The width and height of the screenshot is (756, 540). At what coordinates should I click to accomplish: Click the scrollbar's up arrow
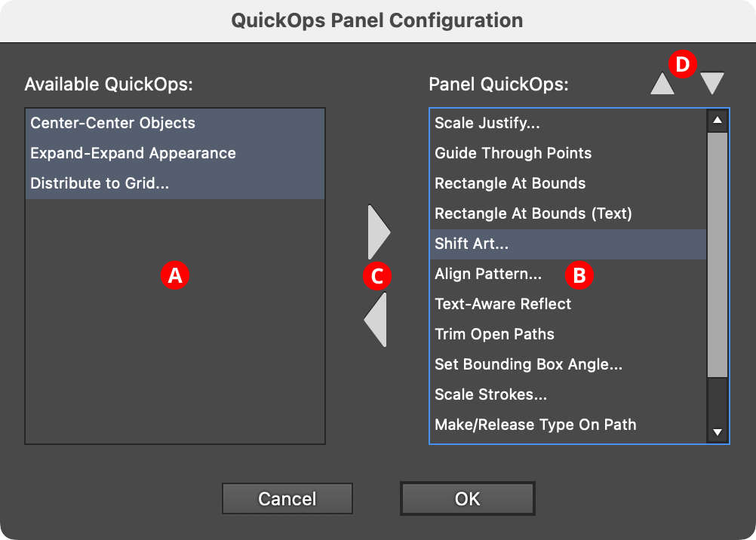tap(717, 119)
